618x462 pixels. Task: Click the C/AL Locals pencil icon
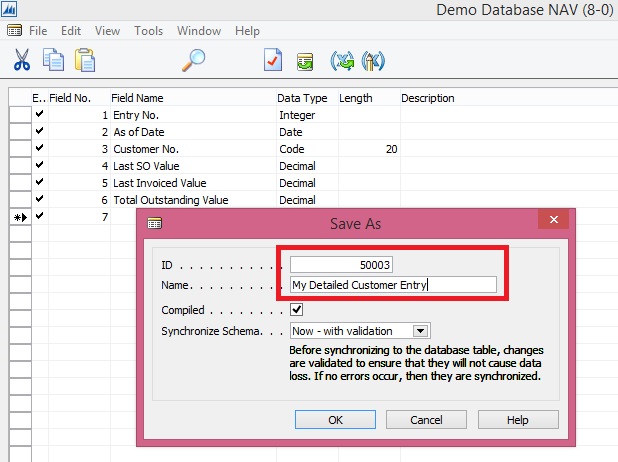pos(373,60)
